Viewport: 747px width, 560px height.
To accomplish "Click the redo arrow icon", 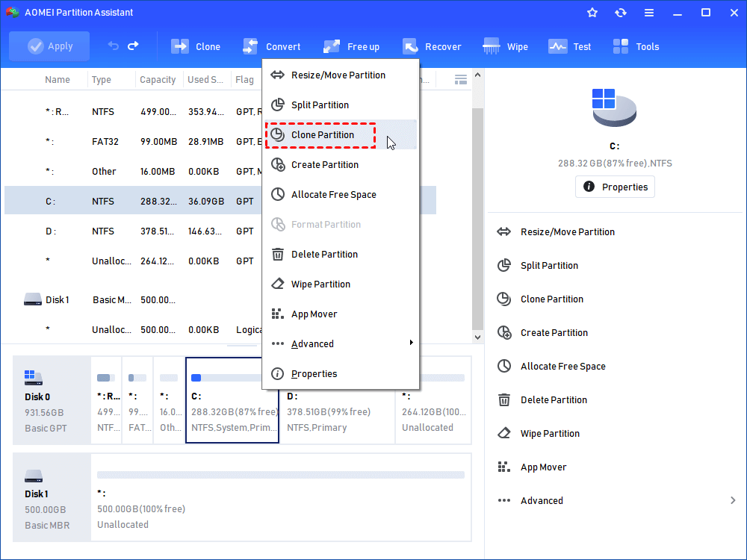I will [134, 46].
